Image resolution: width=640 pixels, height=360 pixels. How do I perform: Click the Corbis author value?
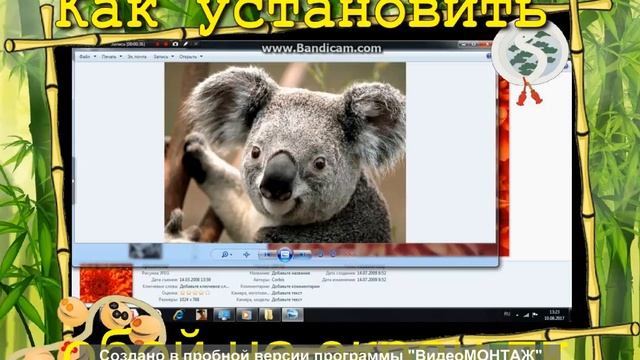[x=278, y=280]
